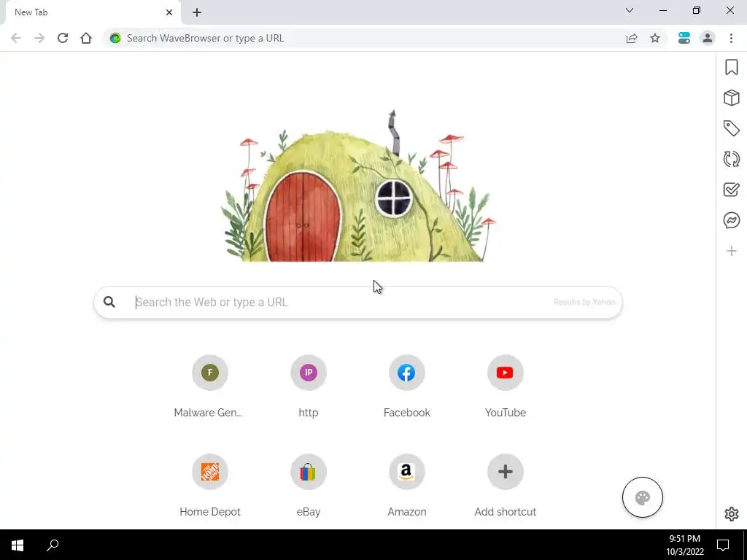Screen dimensions: 747x560
Task: Toggle the sidebar switch icon in toolbar
Action: tap(684, 38)
